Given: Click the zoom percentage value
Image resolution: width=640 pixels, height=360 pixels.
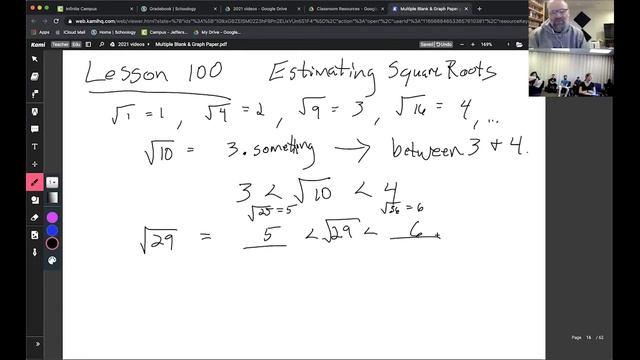Looking at the screenshot, I should [x=486, y=44].
